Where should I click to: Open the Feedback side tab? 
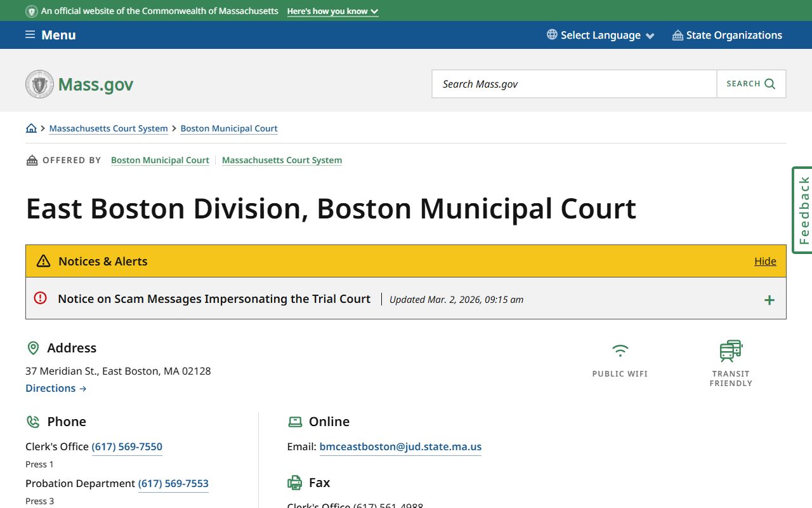tap(802, 210)
